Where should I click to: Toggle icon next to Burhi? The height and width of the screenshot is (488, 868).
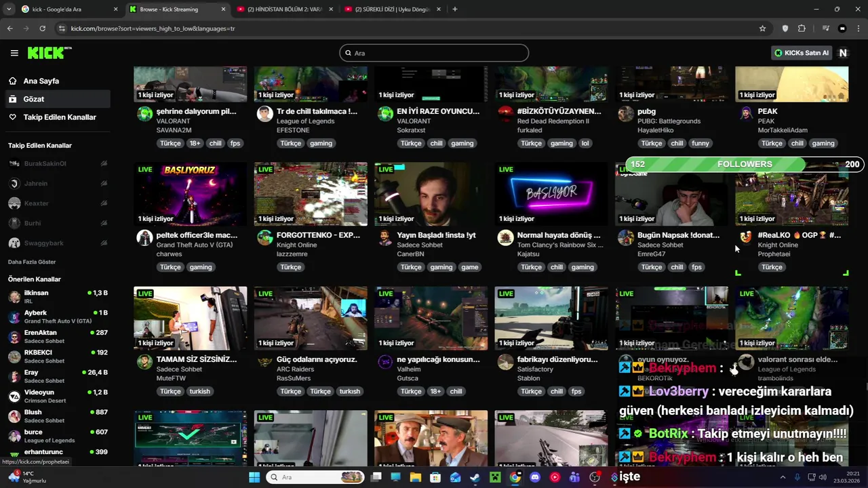[x=104, y=223]
